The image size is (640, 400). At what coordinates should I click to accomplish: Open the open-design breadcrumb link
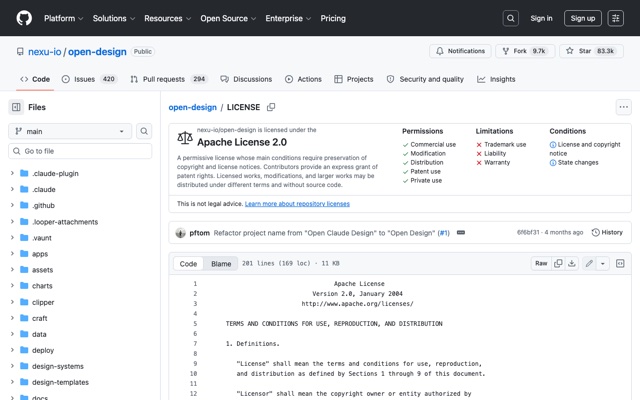193,107
